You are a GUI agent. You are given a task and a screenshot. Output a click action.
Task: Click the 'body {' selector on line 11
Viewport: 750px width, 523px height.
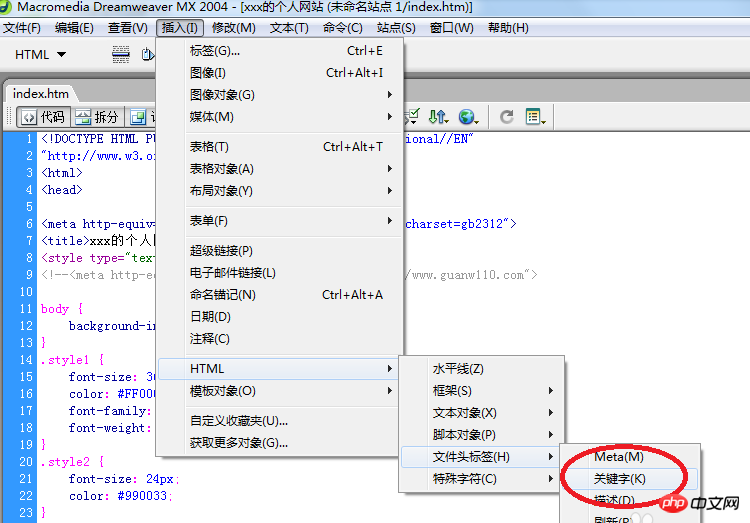tap(62, 309)
